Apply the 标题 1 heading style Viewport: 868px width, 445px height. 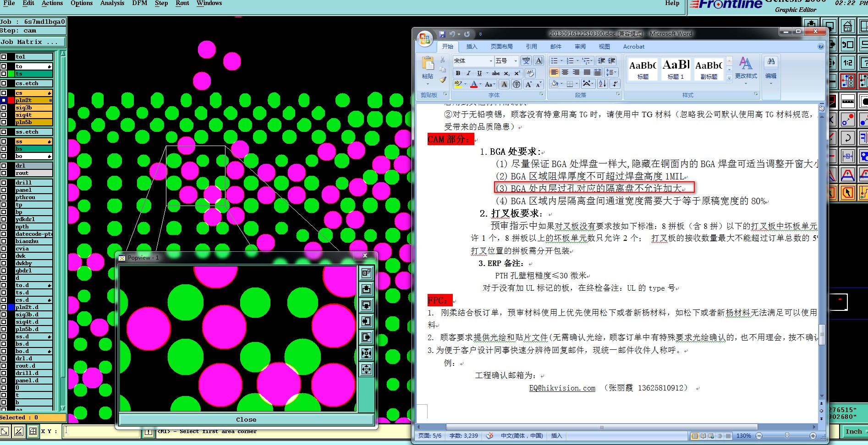click(676, 70)
